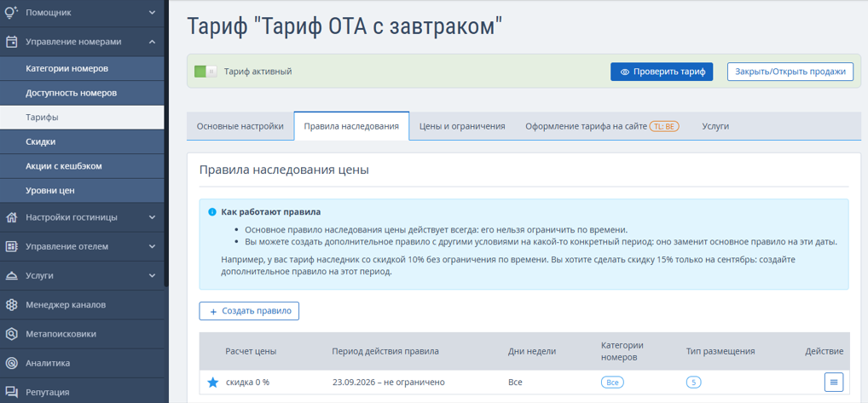
Task: Expand the Управление отелем chevron
Action: pyautogui.click(x=153, y=246)
